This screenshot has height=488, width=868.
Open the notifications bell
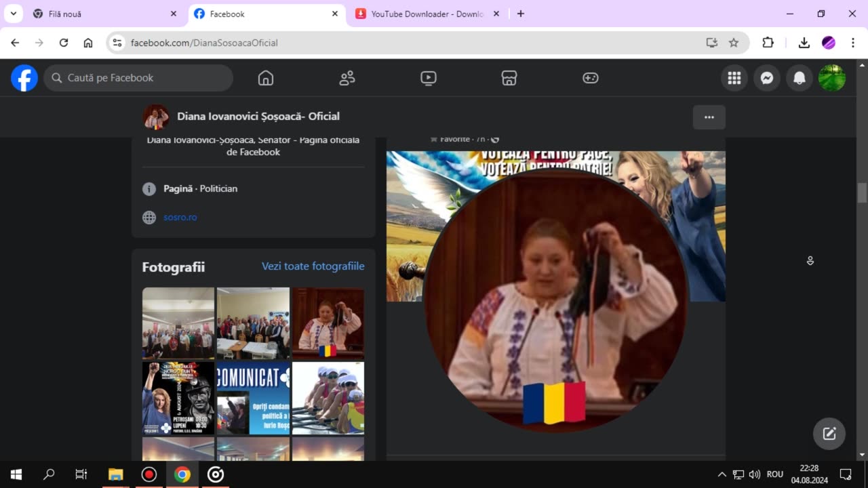[x=800, y=78]
